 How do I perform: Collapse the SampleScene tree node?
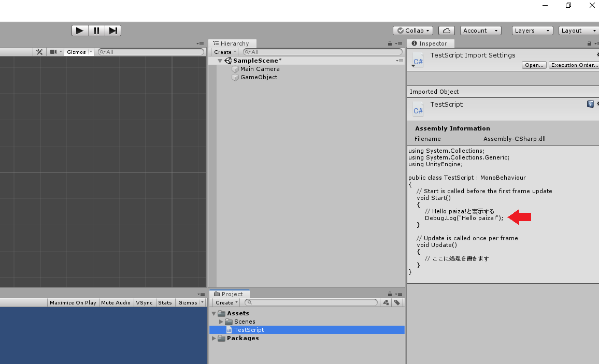tap(220, 61)
